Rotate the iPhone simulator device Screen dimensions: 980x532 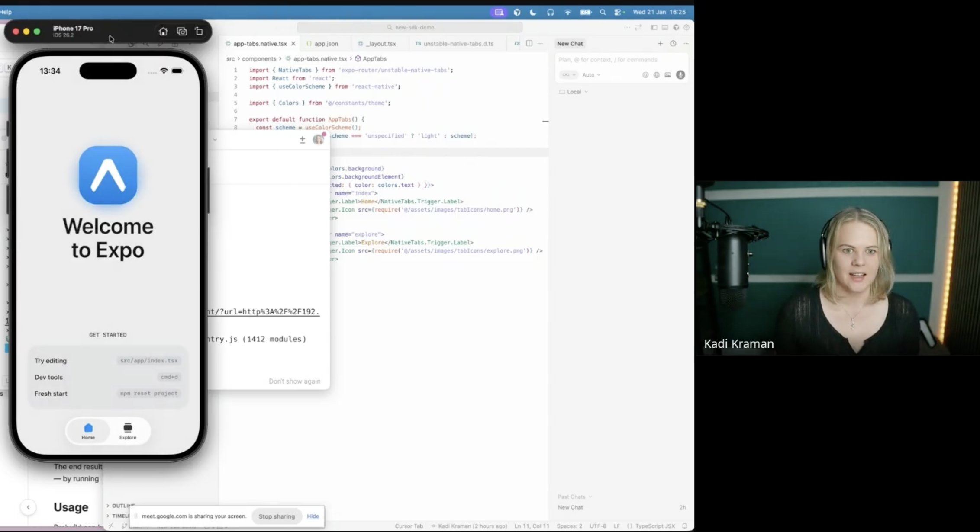[199, 31]
